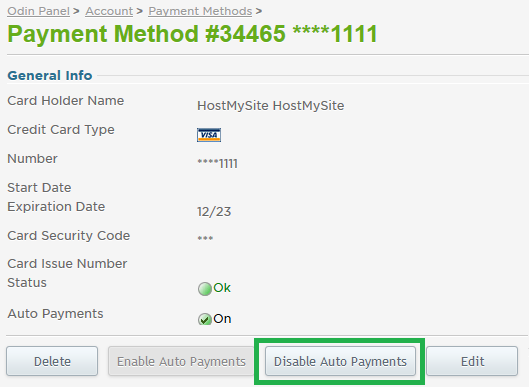Click the Visa card type icon
Viewport: 529px width, 387px height.
coord(209,135)
